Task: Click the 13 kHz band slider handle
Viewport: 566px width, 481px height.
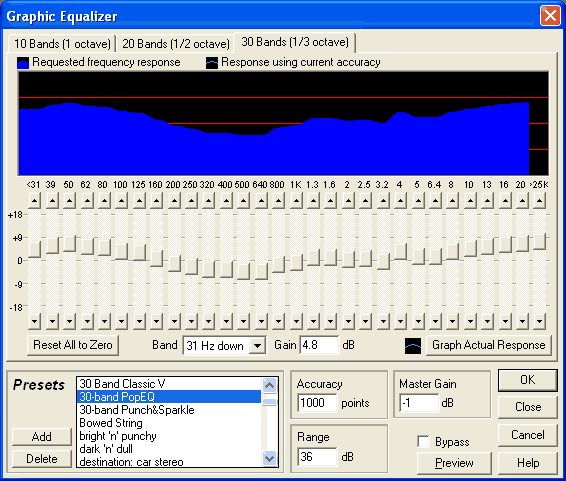Action: (487, 246)
